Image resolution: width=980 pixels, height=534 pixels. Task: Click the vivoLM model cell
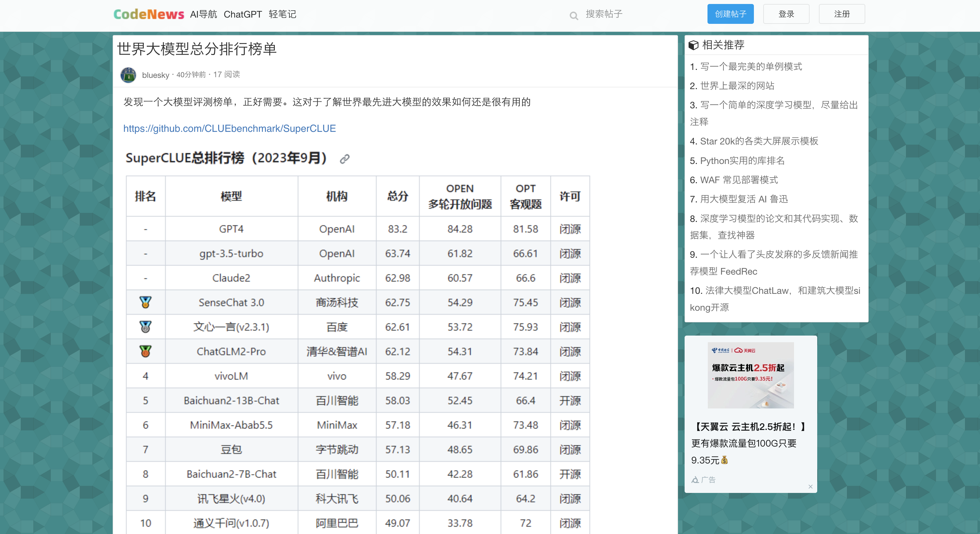231,376
